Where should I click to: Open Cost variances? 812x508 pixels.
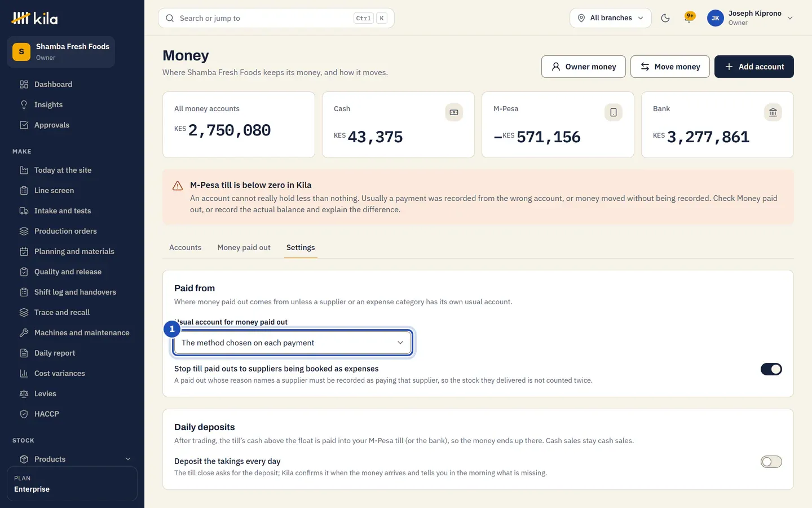click(x=72, y=373)
